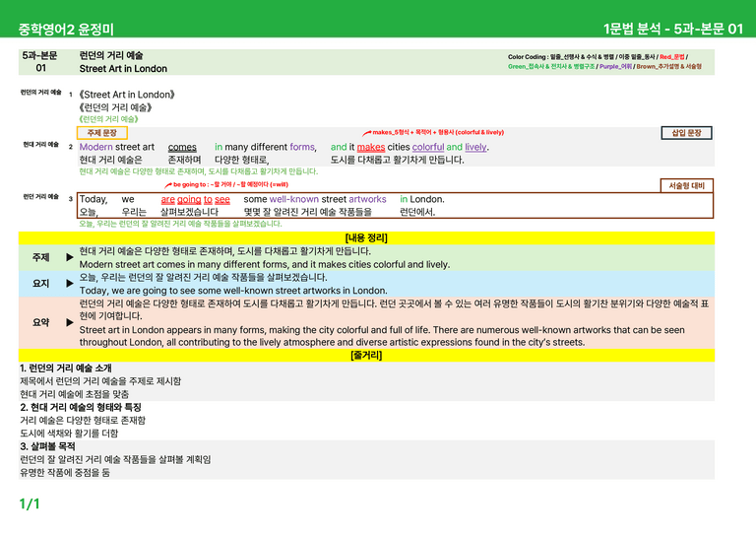
Task: Select the 삽입 문장 box
Action: [x=686, y=133]
